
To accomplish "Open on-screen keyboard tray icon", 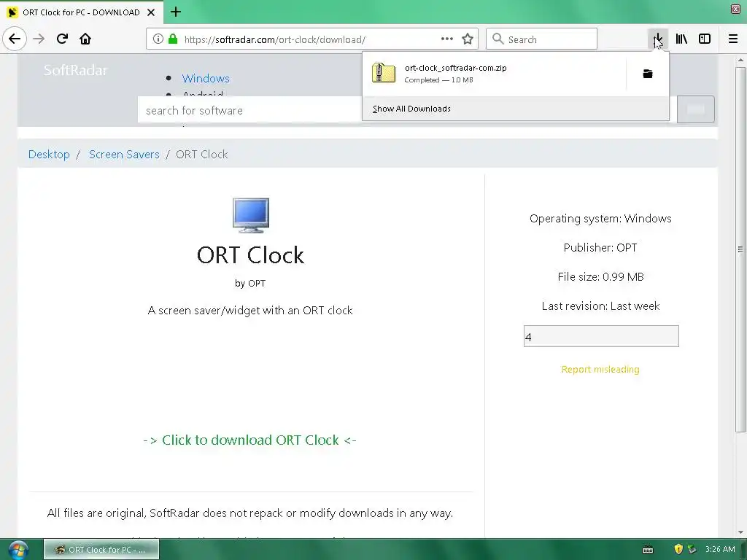I will (648, 550).
